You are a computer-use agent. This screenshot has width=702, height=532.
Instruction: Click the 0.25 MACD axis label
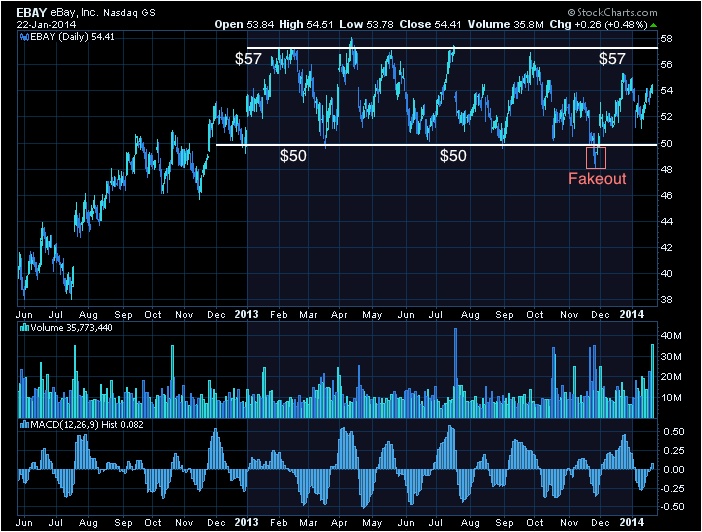674,451
